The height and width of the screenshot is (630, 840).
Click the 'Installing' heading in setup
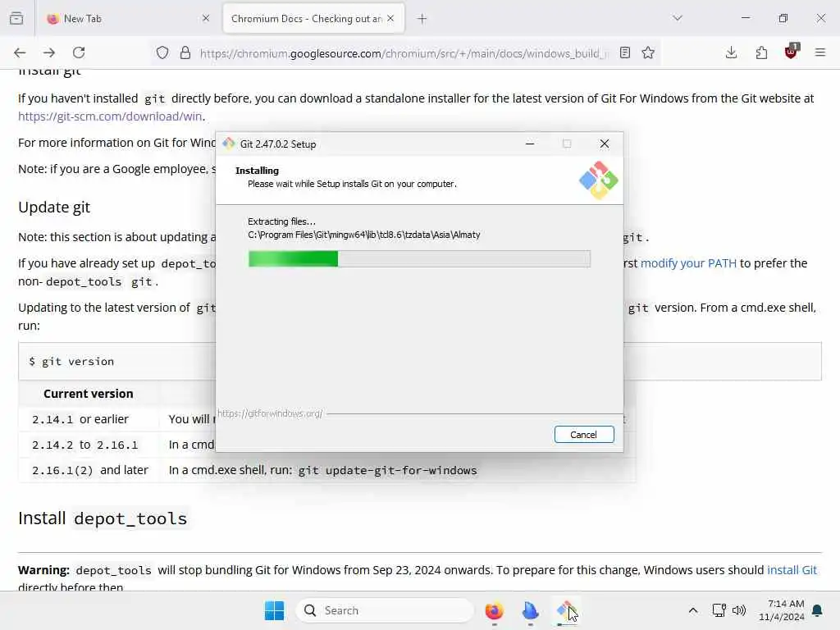tap(257, 171)
